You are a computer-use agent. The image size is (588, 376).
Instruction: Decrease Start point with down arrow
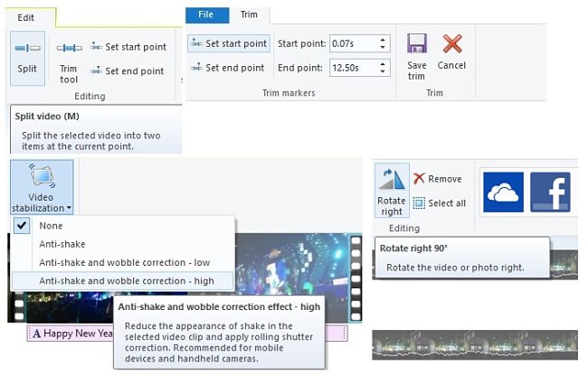383,48
